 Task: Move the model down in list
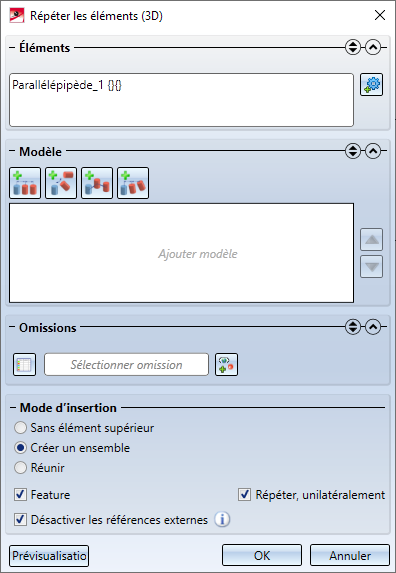[372, 267]
